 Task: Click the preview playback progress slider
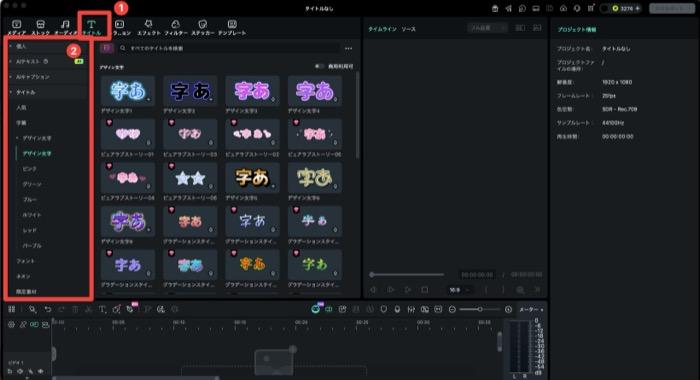407,274
